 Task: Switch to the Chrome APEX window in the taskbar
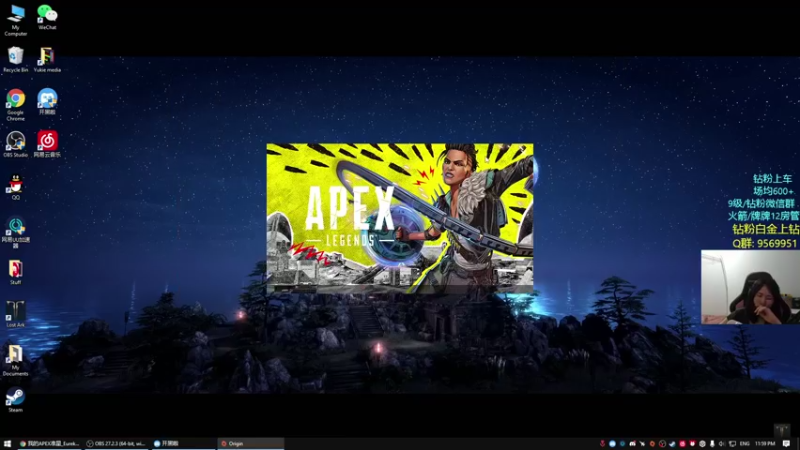click(x=49, y=444)
